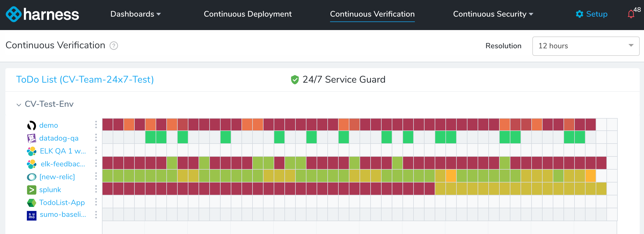Click the Setup gear icon
The width and height of the screenshot is (644, 234).
tap(579, 14)
